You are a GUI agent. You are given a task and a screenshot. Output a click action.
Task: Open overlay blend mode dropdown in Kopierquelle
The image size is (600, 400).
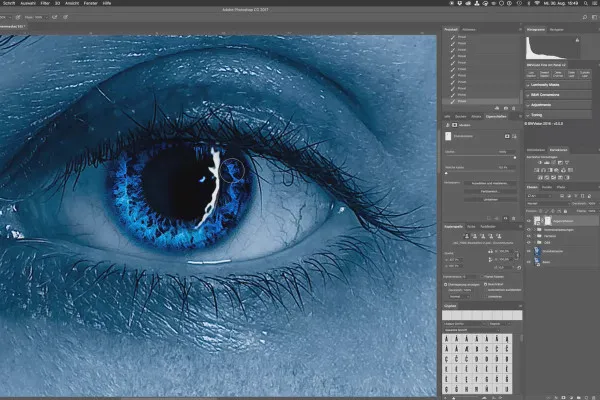pyautogui.click(x=459, y=297)
